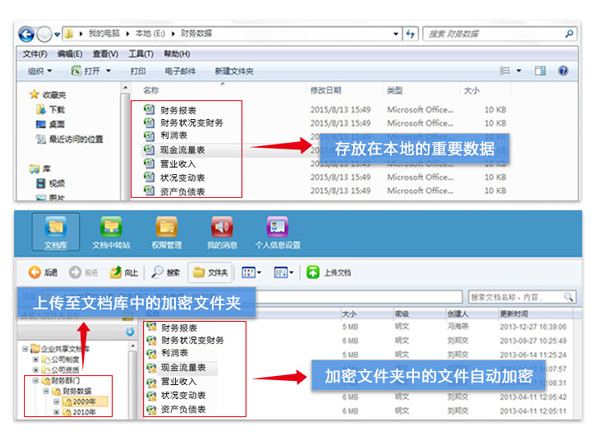
Task: Click 打印 in Explorer toolbar
Action: (138, 71)
